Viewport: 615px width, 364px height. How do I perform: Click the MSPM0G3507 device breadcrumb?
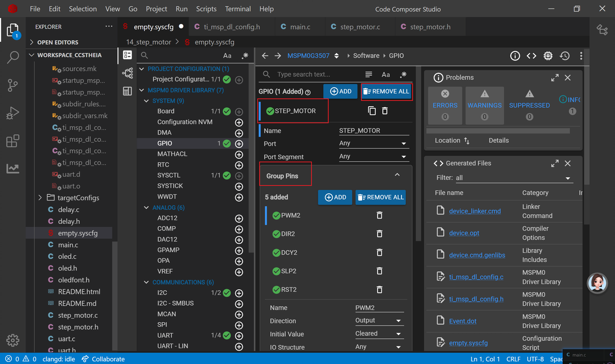point(309,56)
